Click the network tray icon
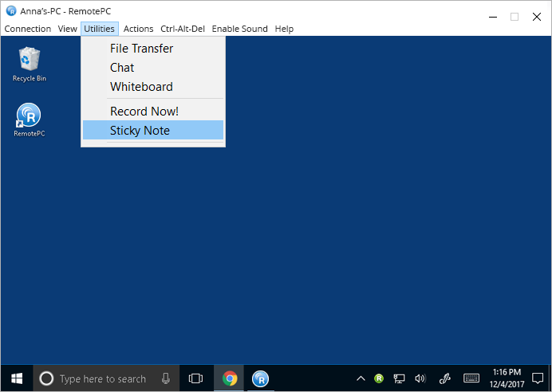 click(x=399, y=378)
